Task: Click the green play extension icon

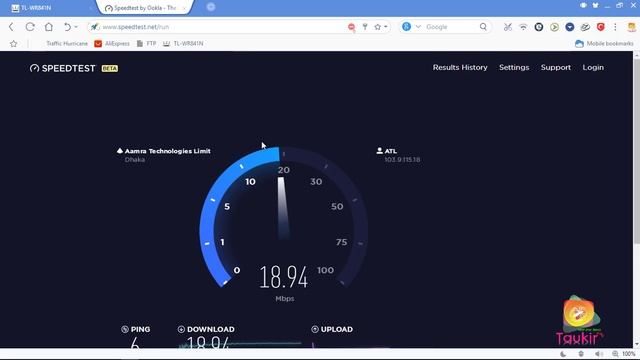Action: click(554, 27)
